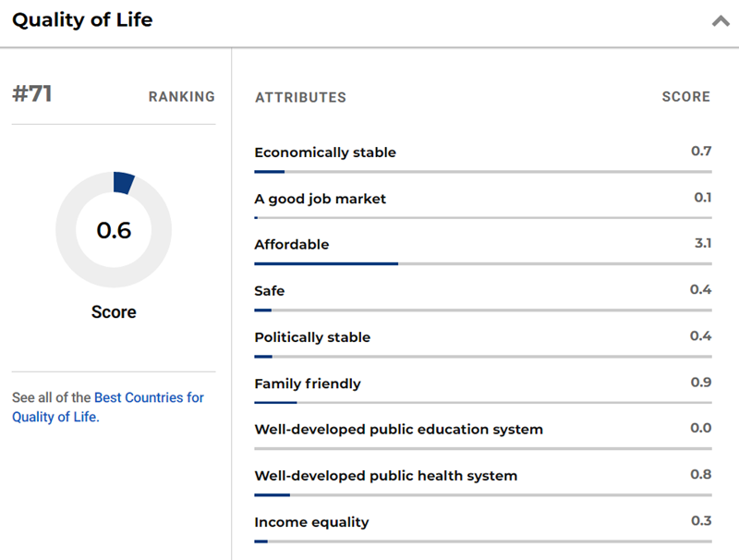Click the Affordable attribute label
The height and width of the screenshot is (560, 739).
pyautogui.click(x=292, y=245)
